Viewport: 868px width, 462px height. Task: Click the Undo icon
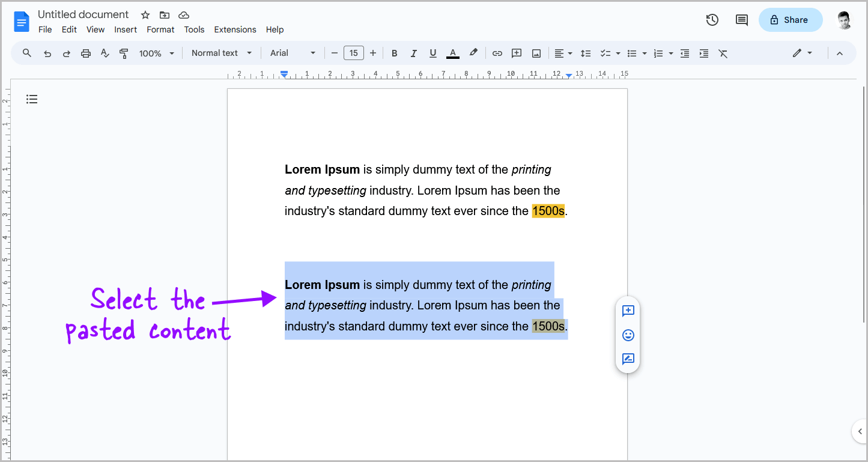click(x=47, y=53)
